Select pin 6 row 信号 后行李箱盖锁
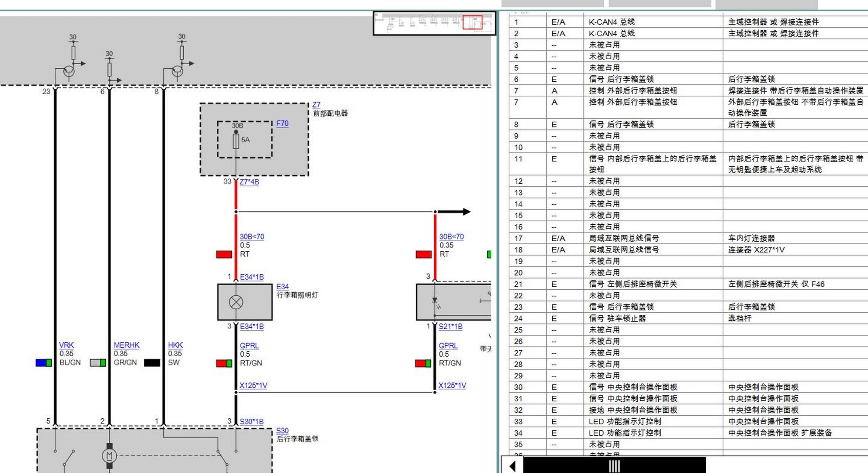 688,79
